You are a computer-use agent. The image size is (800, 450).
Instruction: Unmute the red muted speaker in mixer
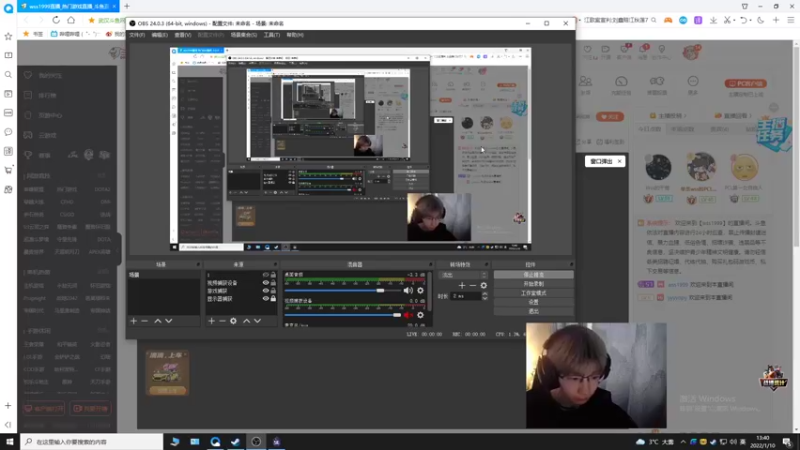coord(408,315)
